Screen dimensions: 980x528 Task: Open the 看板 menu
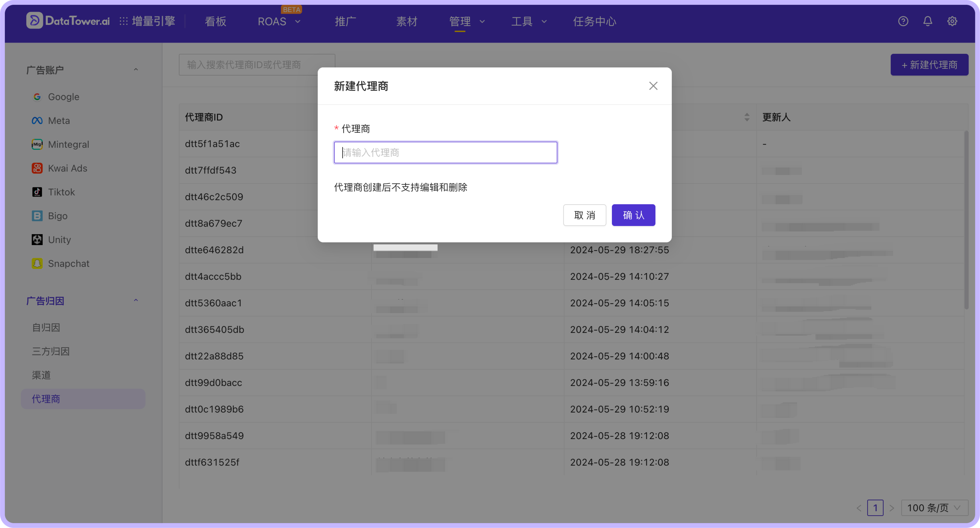(215, 21)
